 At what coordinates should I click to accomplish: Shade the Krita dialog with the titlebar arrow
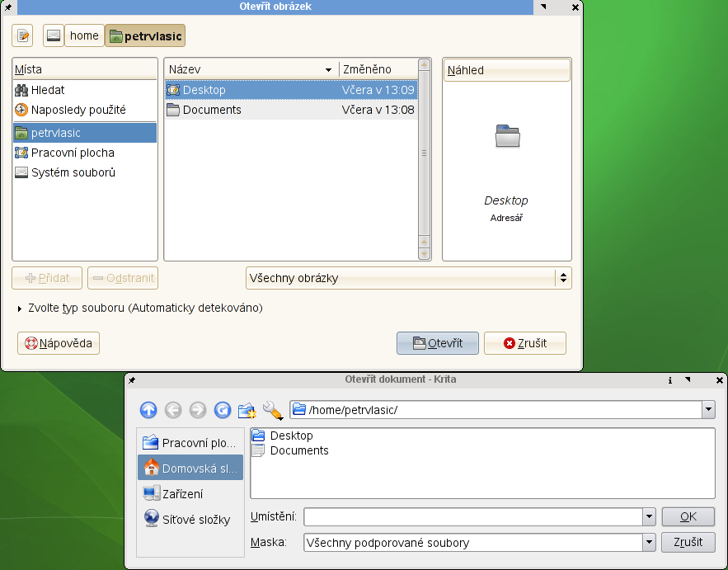(x=688, y=379)
